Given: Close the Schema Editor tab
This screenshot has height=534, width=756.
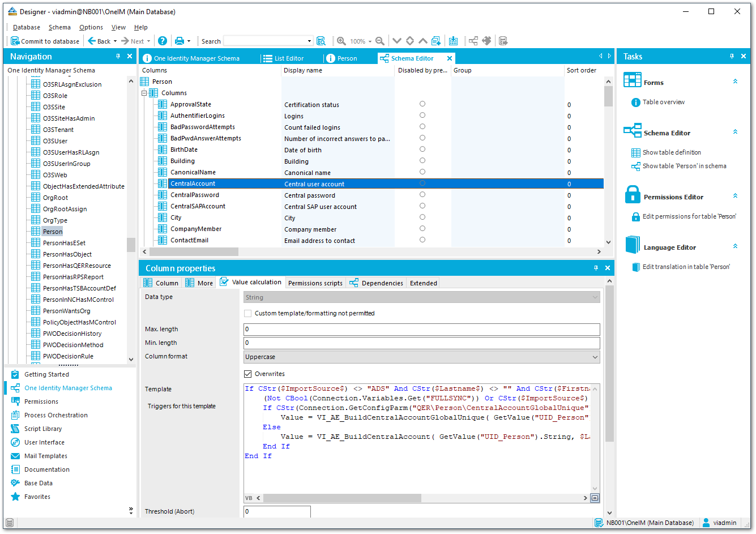Looking at the screenshot, I should coord(450,58).
